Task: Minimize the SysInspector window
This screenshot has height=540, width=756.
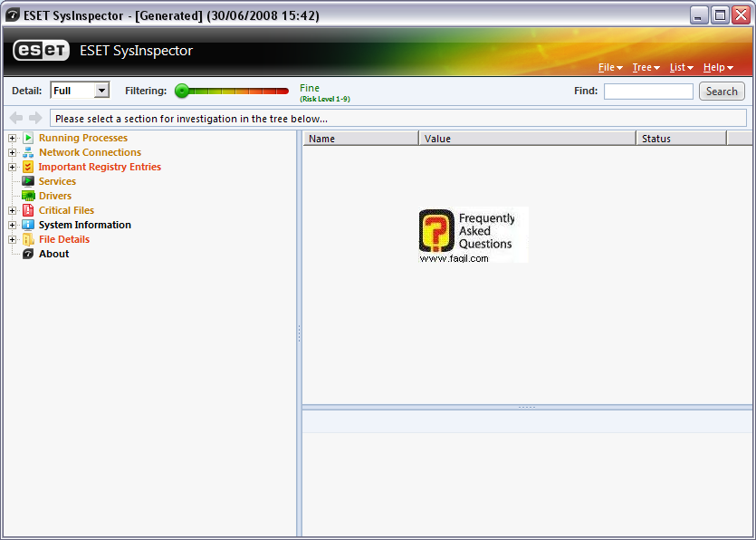Action: (698, 15)
